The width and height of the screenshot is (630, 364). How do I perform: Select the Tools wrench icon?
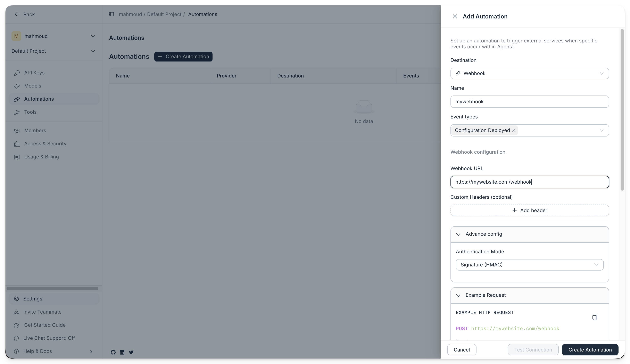(x=17, y=112)
